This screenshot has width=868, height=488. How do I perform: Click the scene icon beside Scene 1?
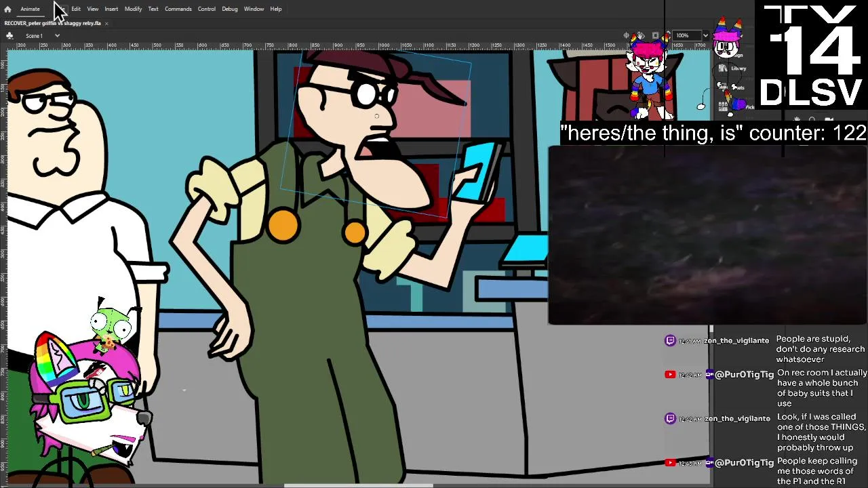9,35
